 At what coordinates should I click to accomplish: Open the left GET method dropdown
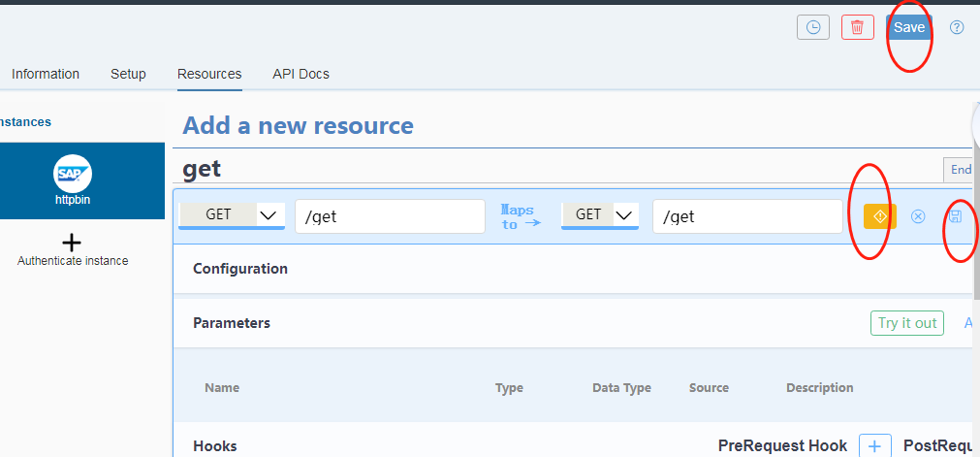[x=232, y=215]
